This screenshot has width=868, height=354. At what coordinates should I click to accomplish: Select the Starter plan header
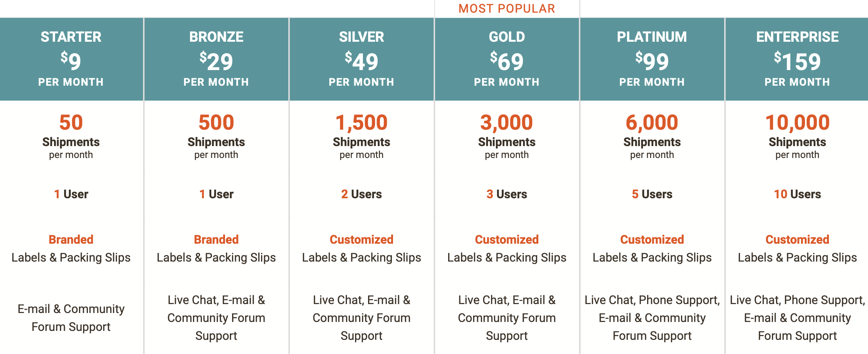(x=71, y=59)
